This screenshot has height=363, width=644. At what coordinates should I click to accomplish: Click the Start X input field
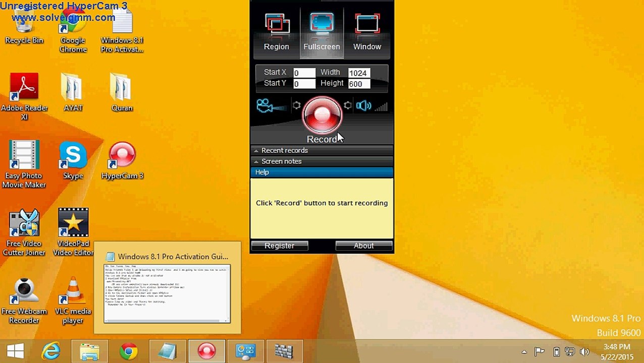[304, 73]
